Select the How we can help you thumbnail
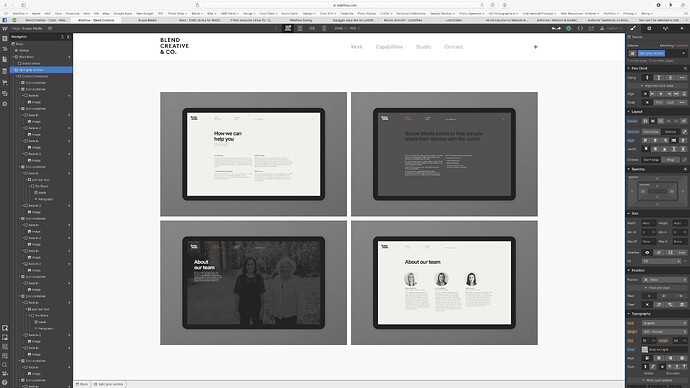The width and height of the screenshot is (690, 388). 253,154
